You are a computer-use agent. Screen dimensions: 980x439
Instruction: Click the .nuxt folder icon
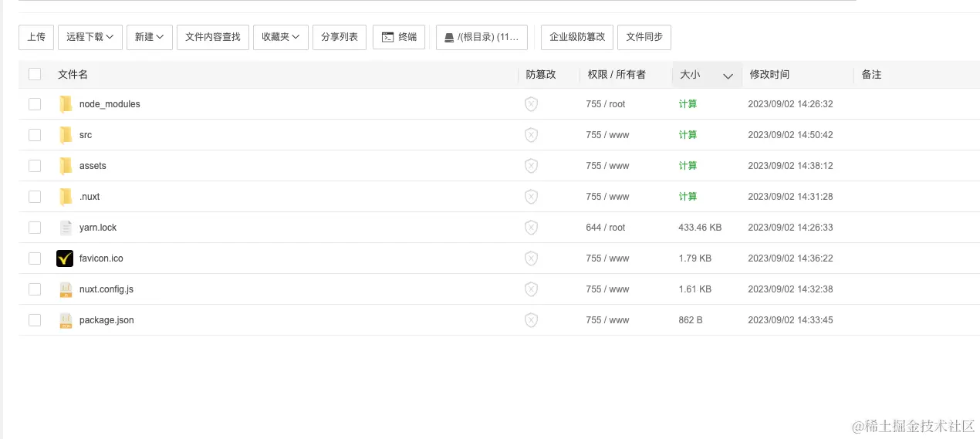click(x=66, y=197)
